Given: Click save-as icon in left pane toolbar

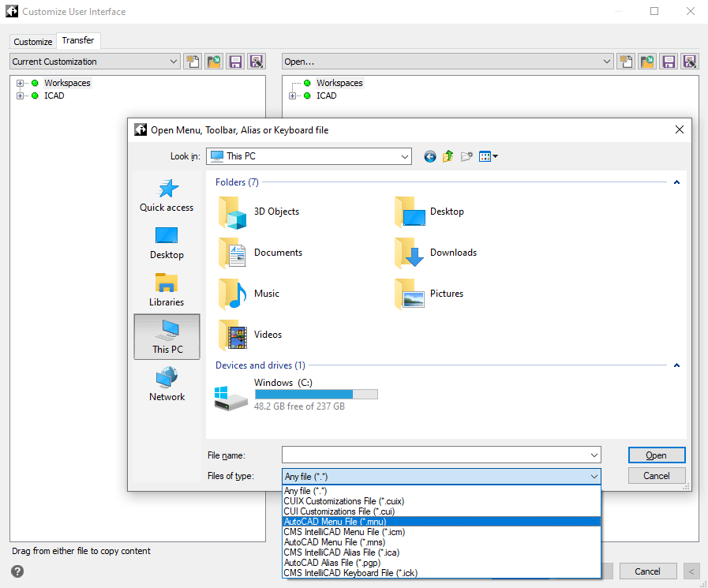Looking at the screenshot, I should click(x=257, y=62).
